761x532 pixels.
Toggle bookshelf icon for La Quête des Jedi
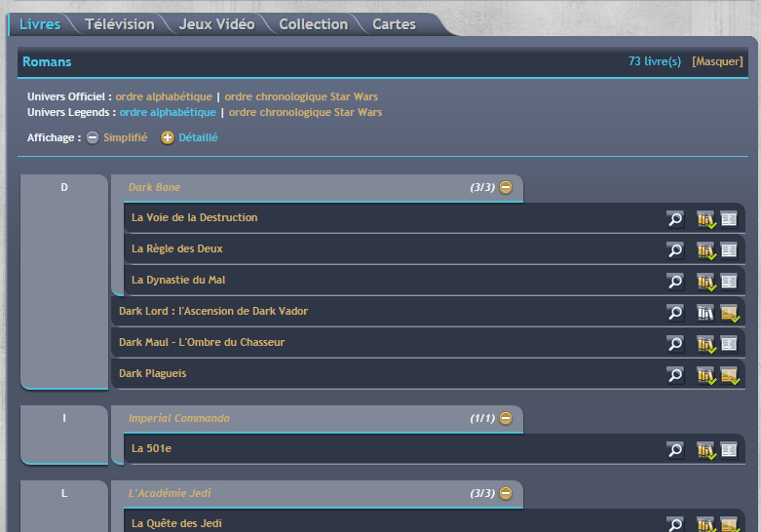[x=705, y=524]
